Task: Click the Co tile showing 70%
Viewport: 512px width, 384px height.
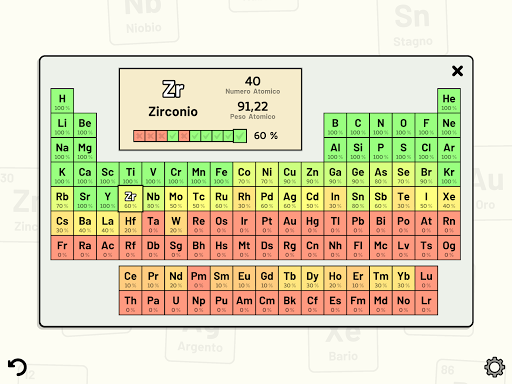Action: [244, 174]
